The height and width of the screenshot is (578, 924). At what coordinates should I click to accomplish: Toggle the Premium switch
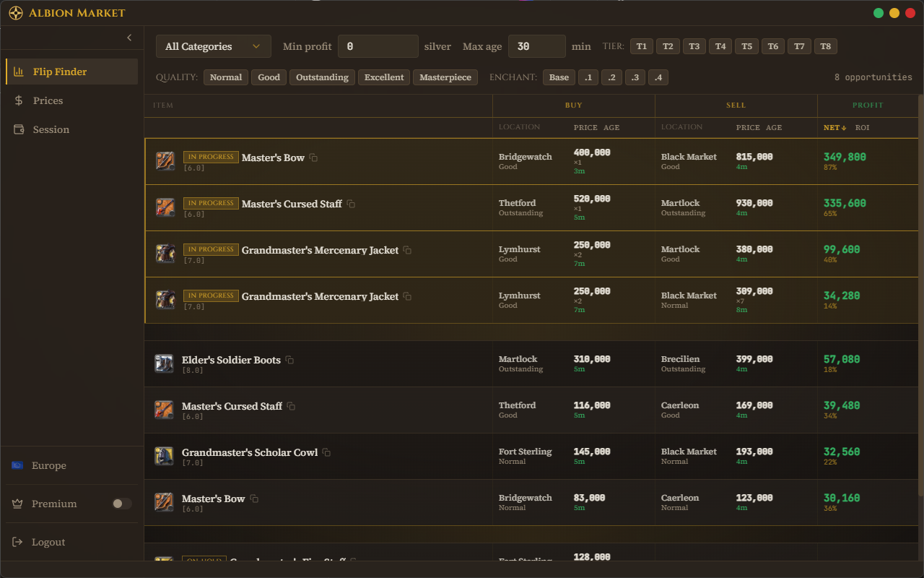click(122, 504)
